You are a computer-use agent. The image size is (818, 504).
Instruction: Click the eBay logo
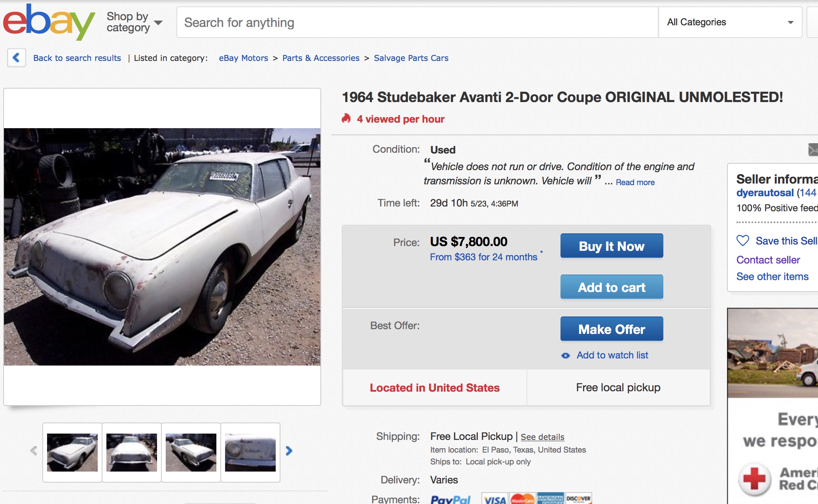point(49,22)
